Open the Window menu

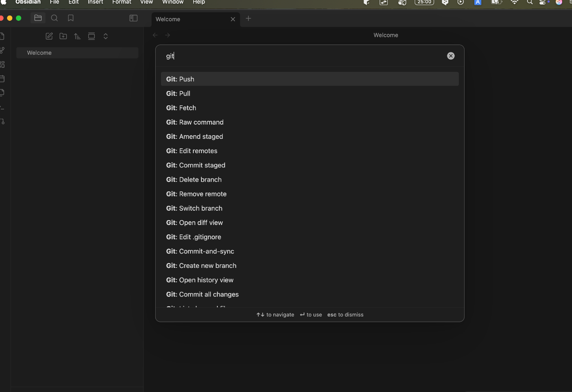pyautogui.click(x=173, y=2)
